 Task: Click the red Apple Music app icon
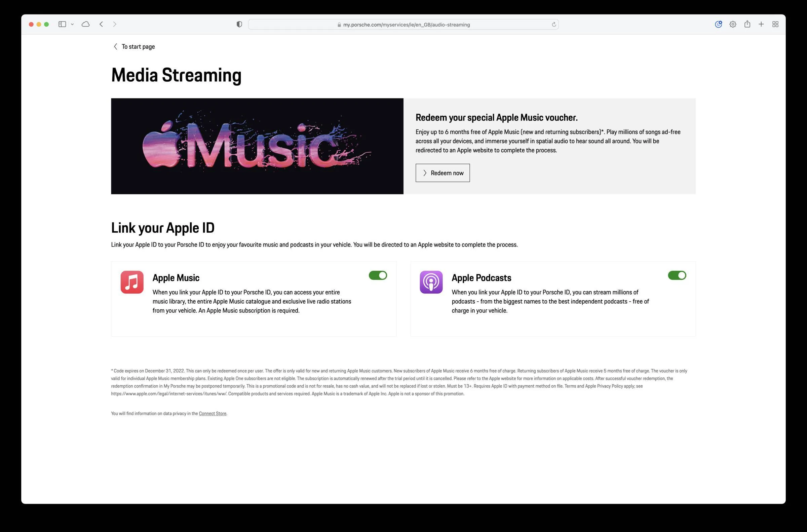point(132,282)
